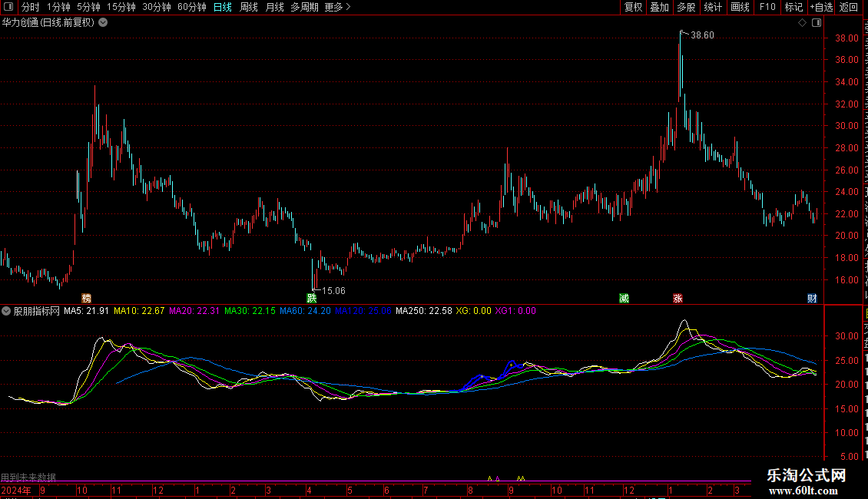Click the 返回 back button

849,7
